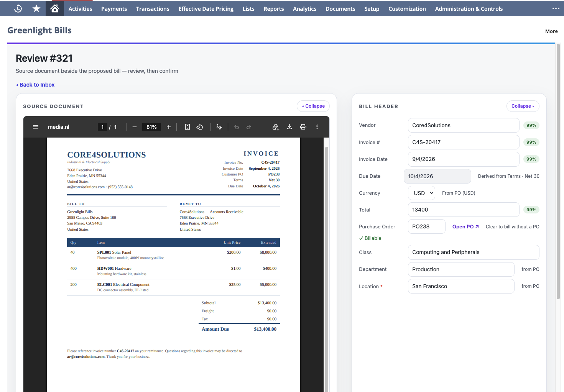Open the Transactions menu
Image resolution: width=564 pixels, height=392 pixels.
point(153,8)
